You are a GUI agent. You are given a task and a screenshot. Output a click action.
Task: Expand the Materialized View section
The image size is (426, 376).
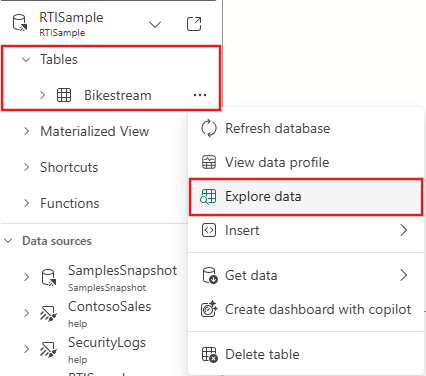pos(27,131)
